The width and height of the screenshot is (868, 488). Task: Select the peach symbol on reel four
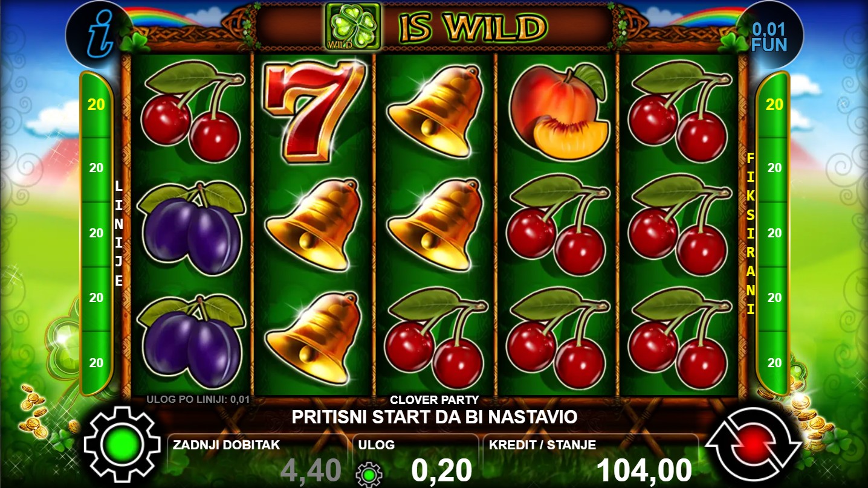point(557,112)
